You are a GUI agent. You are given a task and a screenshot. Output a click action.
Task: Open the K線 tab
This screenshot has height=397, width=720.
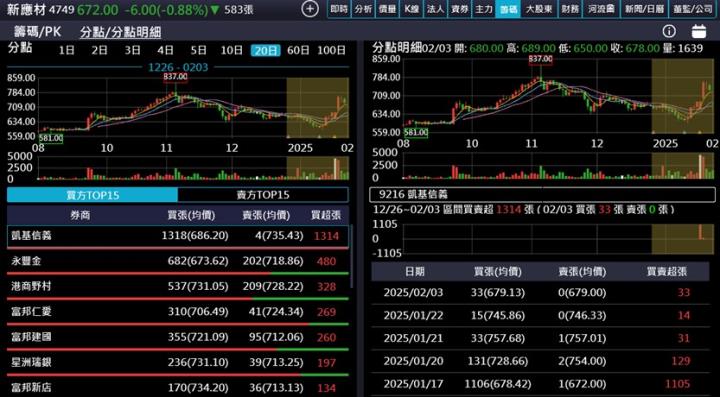coord(411,9)
